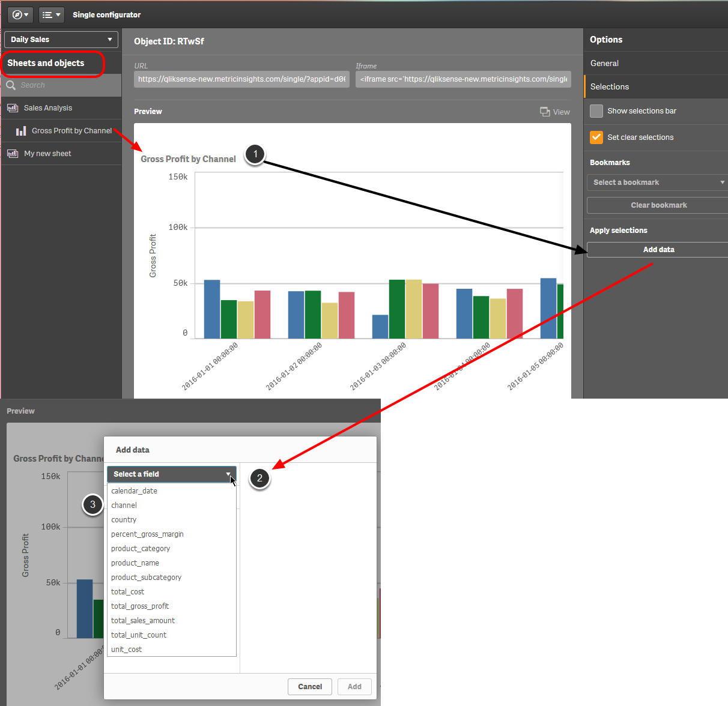This screenshot has height=706, width=728.
Task: Choose total_unit_count field
Action: click(172, 635)
